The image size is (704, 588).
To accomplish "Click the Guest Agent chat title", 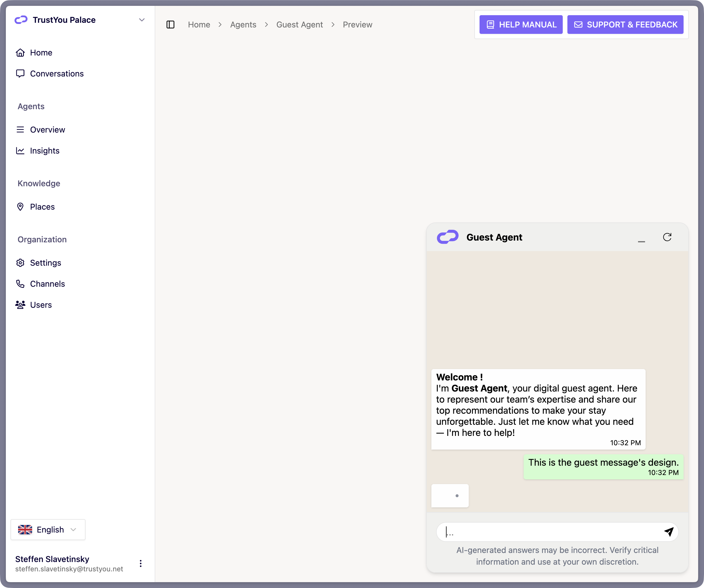I will click(x=494, y=237).
